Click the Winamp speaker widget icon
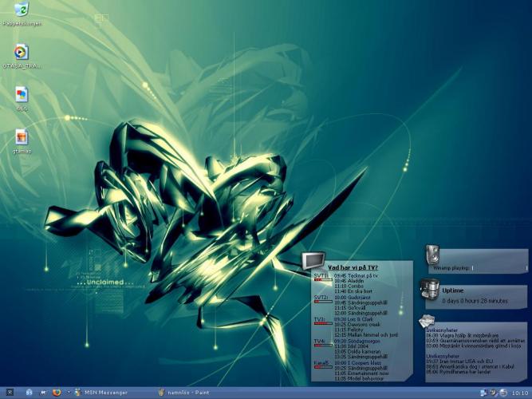Image resolution: width=532 pixels, height=399 pixels. [432, 255]
